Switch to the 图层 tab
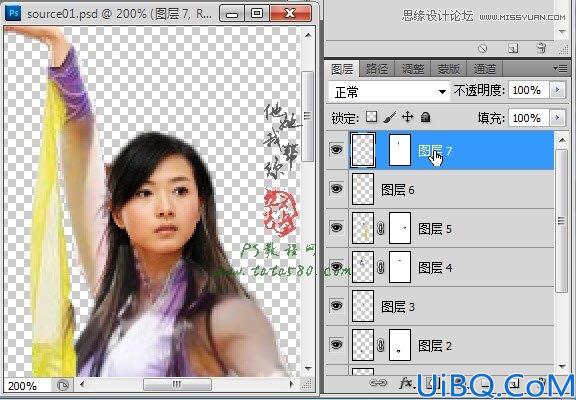 point(342,69)
